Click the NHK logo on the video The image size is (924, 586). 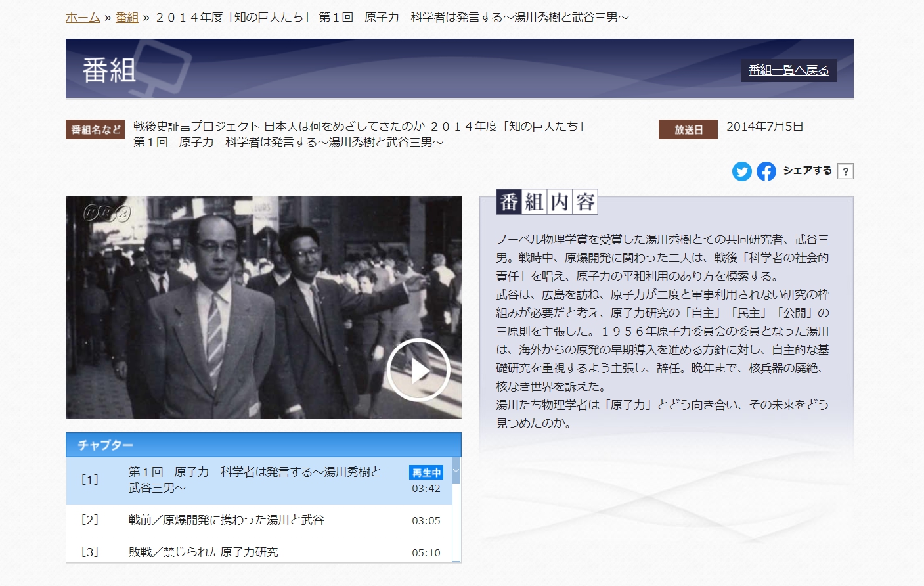click(x=107, y=213)
